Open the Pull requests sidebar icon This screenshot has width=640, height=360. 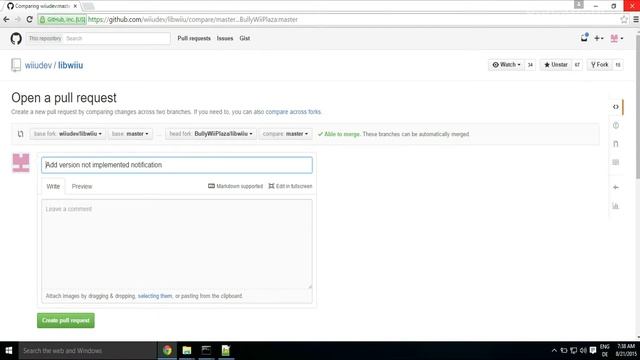(x=616, y=144)
